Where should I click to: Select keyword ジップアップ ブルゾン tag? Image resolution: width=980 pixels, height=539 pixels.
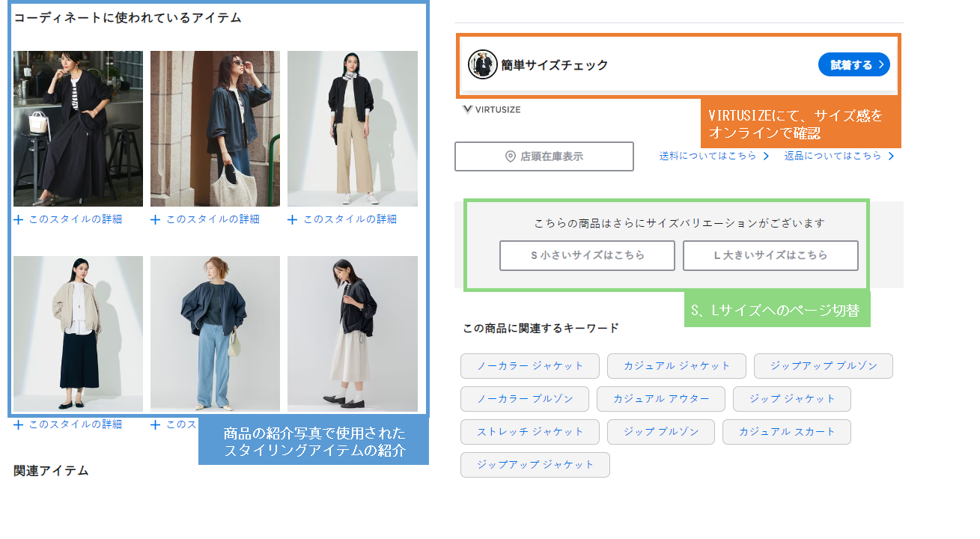(x=824, y=366)
